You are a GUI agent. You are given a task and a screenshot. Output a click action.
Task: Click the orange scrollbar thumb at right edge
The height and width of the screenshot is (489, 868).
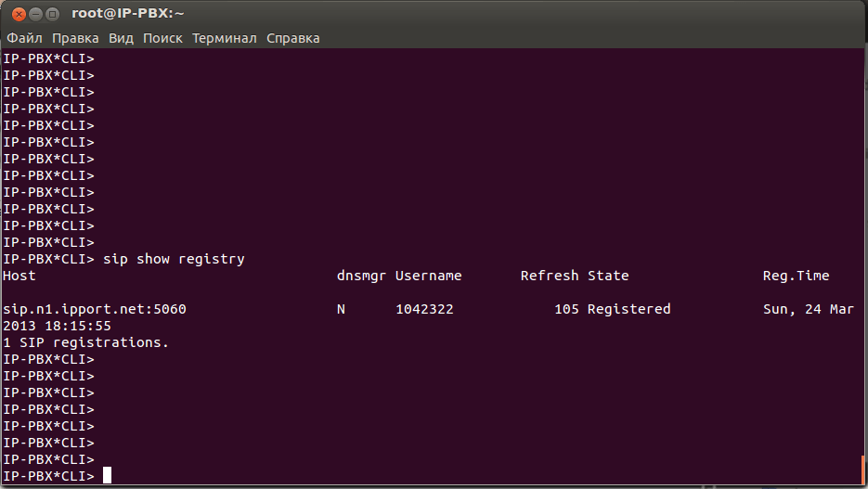pyautogui.click(x=864, y=469)
